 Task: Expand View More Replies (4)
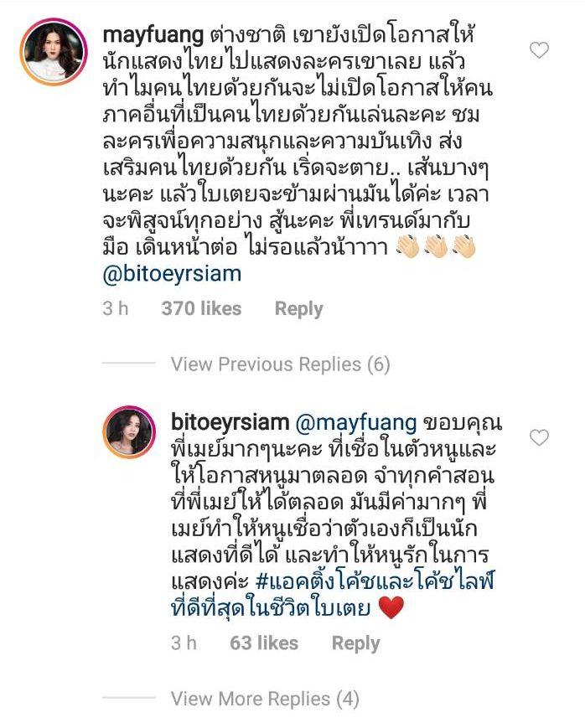coord(265,699)
